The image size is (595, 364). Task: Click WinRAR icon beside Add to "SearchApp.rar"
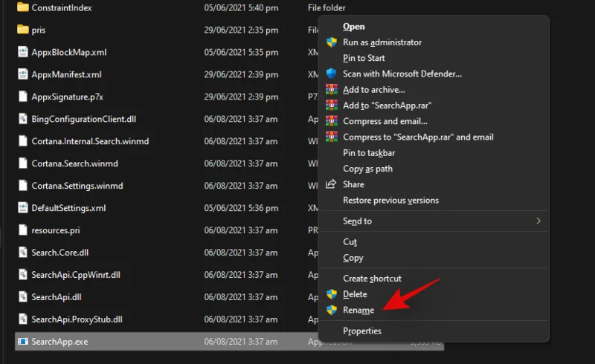click(331, 105)
